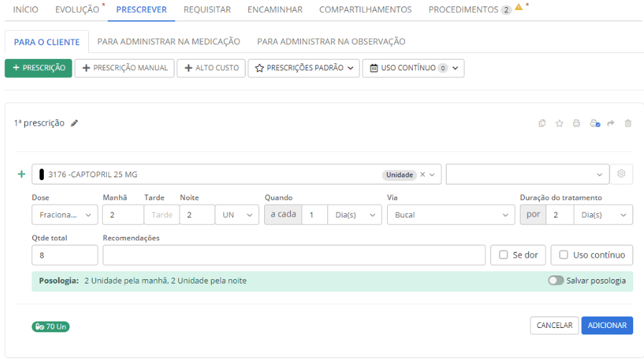The height and width of the screenshot is (361, 644).
Task: Open the Quando Dia(s) dropdown
Action: click(x=355, y=215)
